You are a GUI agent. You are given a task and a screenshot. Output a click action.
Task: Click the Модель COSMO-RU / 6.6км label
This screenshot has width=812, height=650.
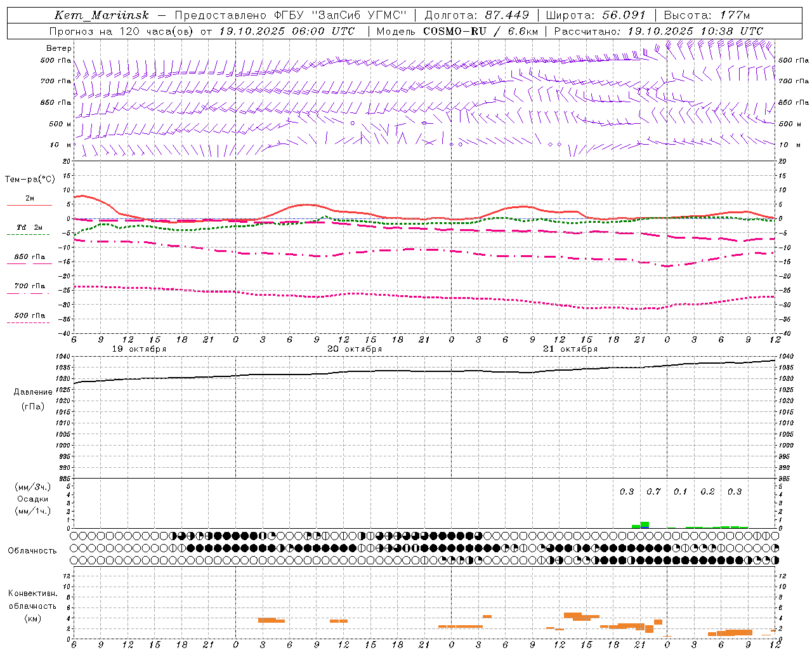(457, 31)
